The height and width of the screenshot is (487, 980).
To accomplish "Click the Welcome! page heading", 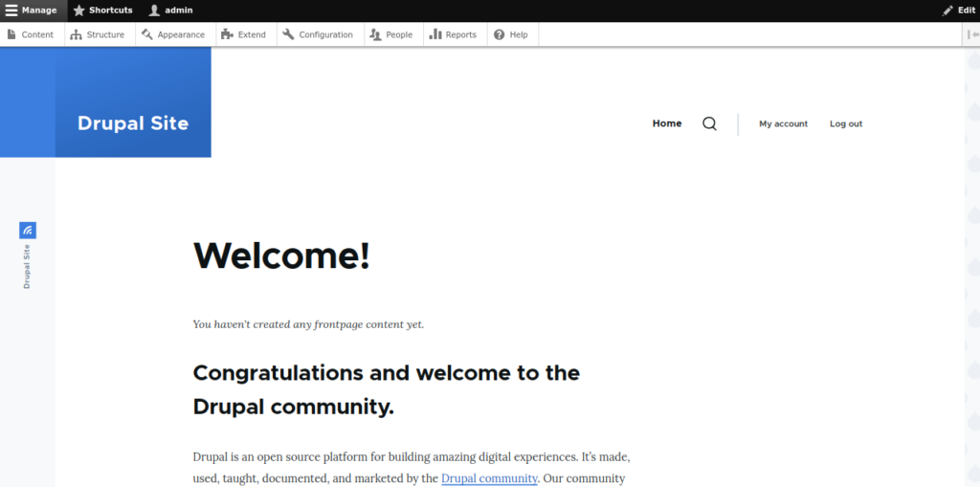I will pos(282,255).
